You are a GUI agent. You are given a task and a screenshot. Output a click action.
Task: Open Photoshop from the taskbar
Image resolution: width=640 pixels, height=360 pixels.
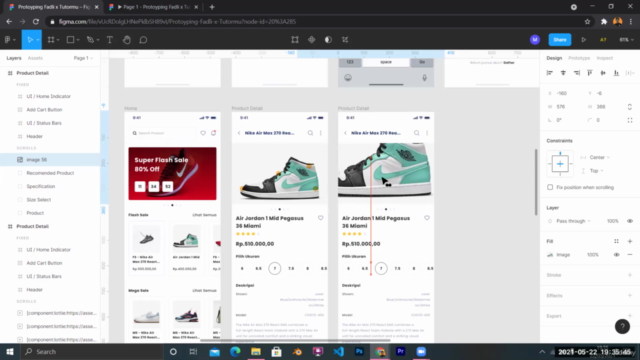pos(359,351)
